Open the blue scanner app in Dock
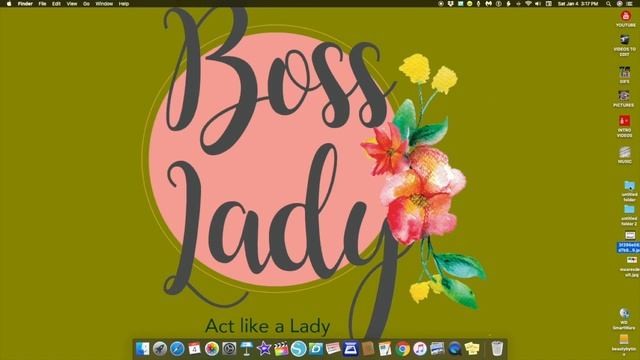Viewport: 640px width, 360px height. (351, 349)
